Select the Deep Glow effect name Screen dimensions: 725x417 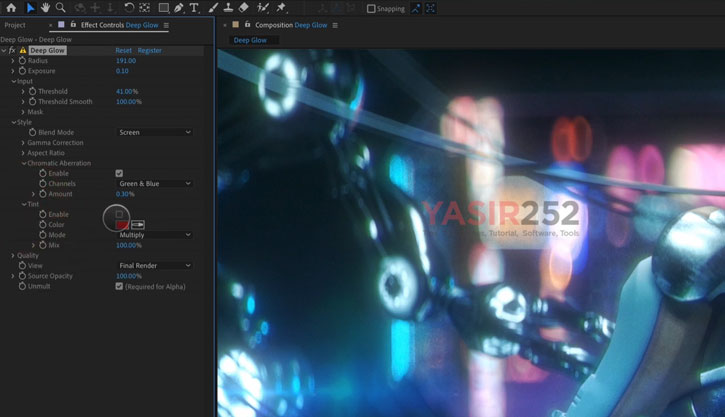coord(47,50)
